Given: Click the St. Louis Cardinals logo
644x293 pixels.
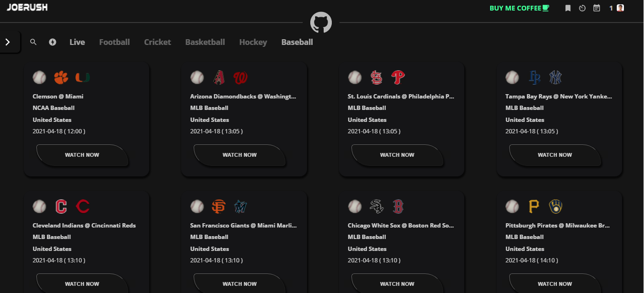Looking at the screenshot, I should (376, 77).
